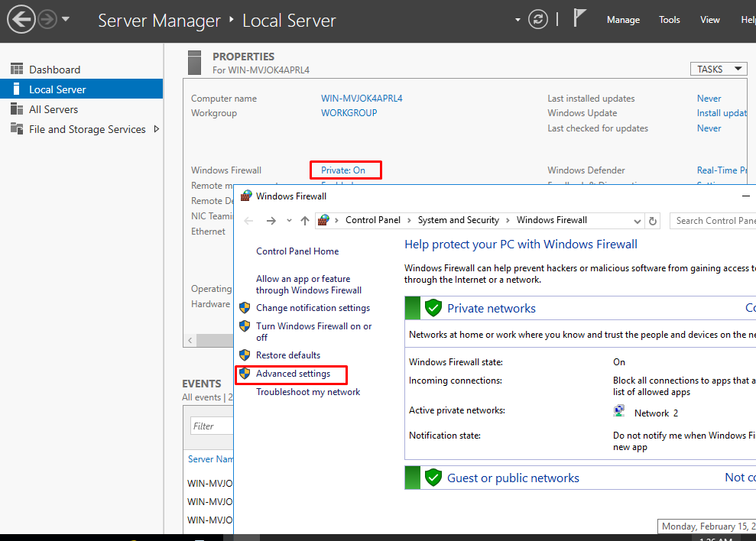756x541 pixels.
Task: Click the Server Manager back arrow button
Action: point(21,19)
